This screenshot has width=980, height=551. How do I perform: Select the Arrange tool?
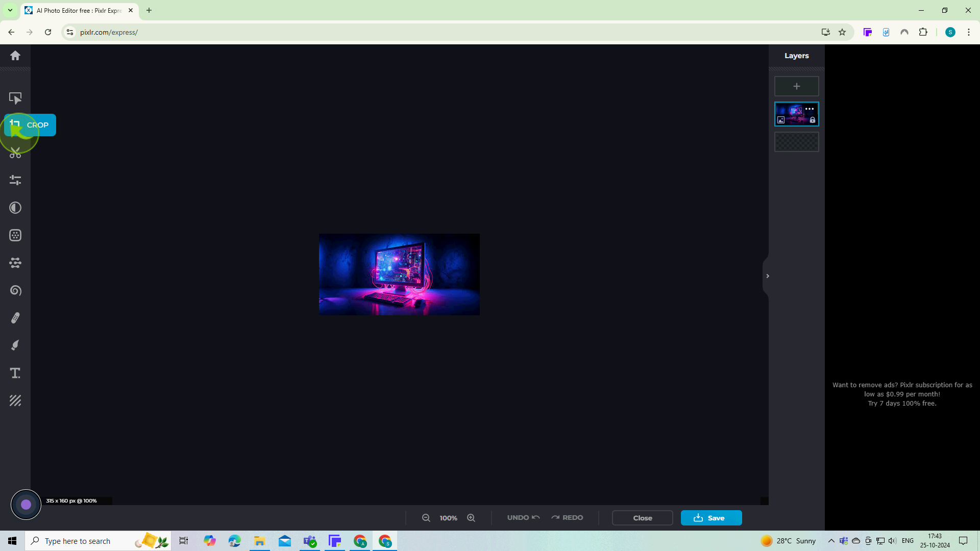coord(15,98)
